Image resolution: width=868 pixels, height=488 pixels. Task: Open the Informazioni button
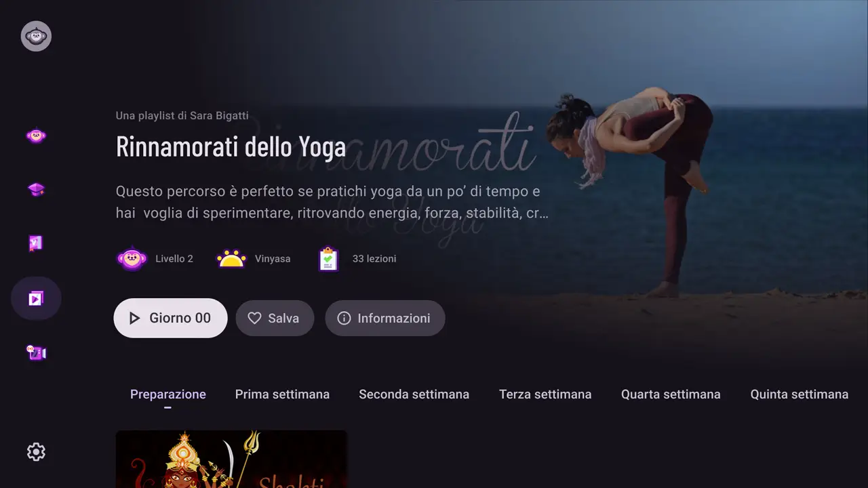385,318
